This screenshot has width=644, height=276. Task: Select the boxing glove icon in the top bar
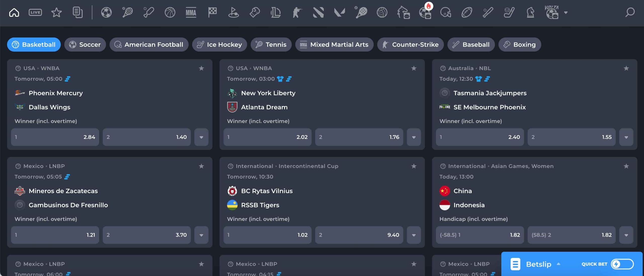tap(255, 12)
